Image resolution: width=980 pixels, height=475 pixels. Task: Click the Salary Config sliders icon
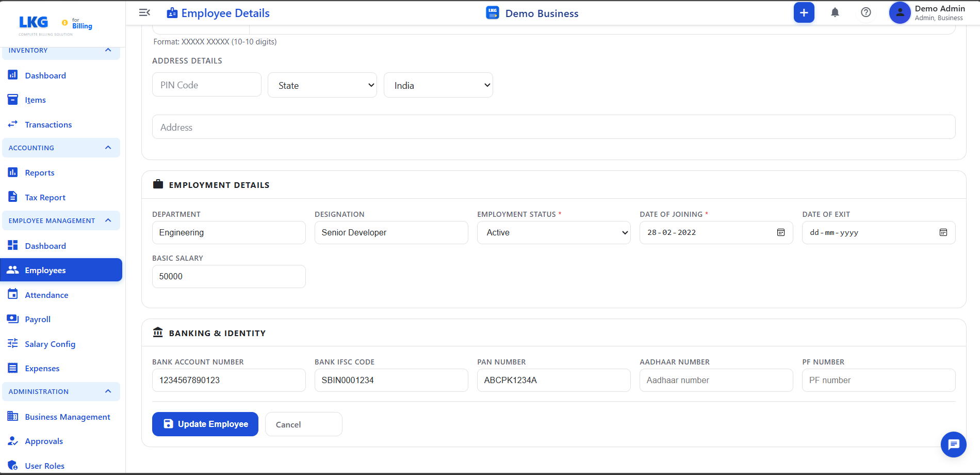(x=13, y=343)
